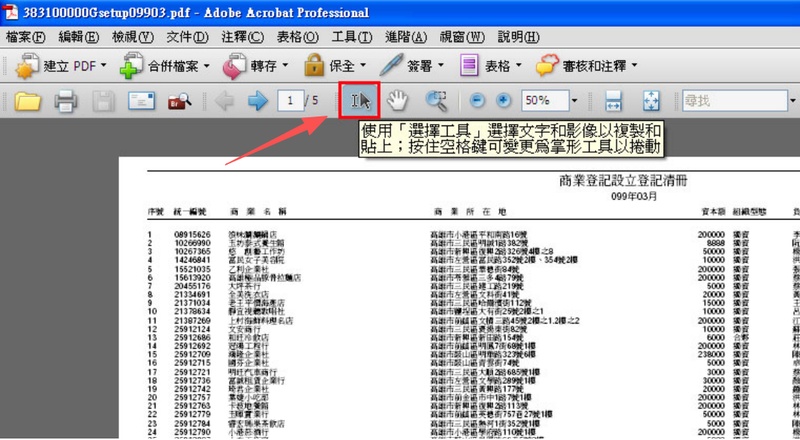The width and height of the screenshot is (800, 440).
Task: Open the 50% zoom level dropdown
Action: [575, 101]
